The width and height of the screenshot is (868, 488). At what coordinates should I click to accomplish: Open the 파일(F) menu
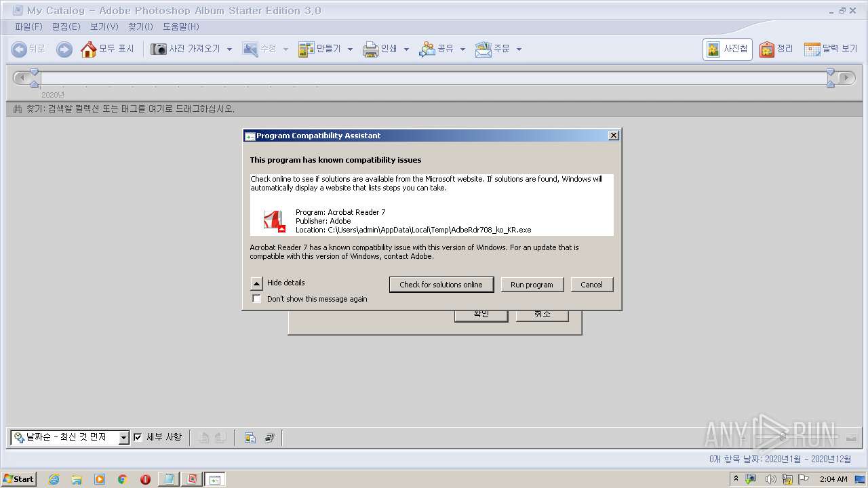click(28, 26)
